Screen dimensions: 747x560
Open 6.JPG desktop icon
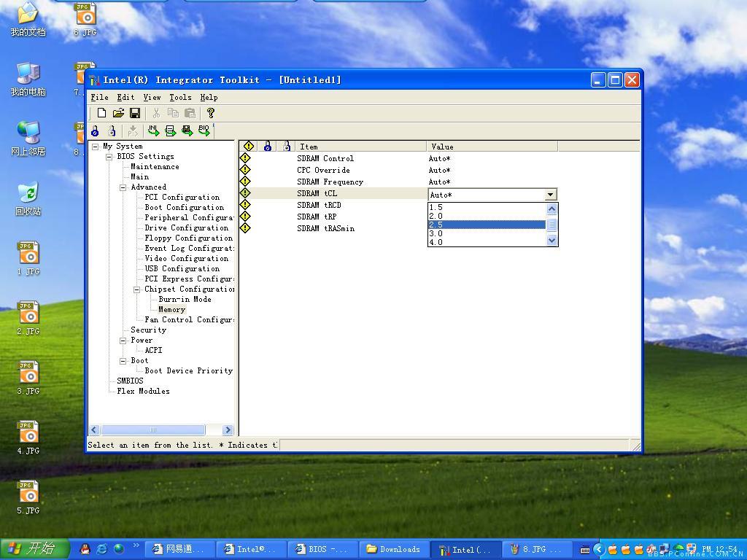(x=86, y=20)
